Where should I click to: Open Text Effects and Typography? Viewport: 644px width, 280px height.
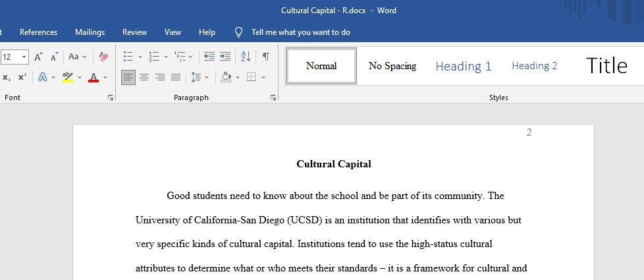click(43, 77)
